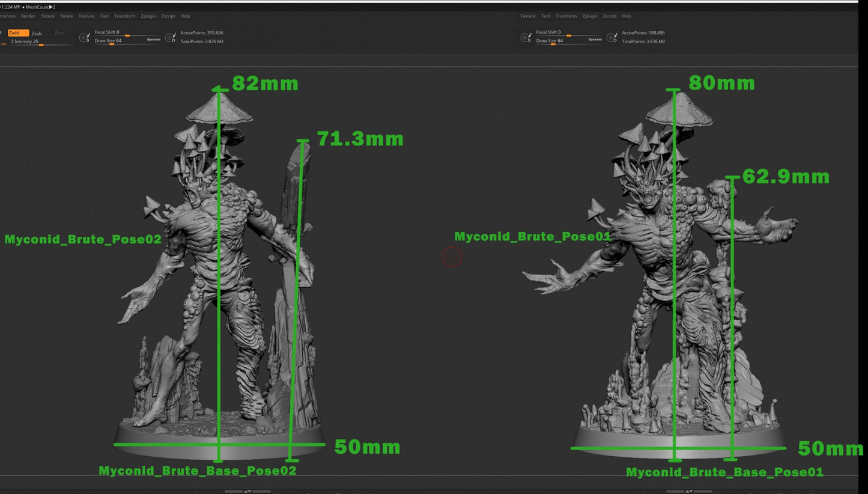Toggle Dynamic draw size in left window

pos(153,40)
